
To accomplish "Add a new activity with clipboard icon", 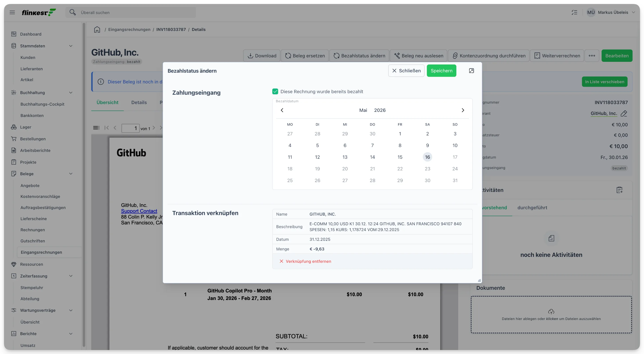I will click(619, 190).
